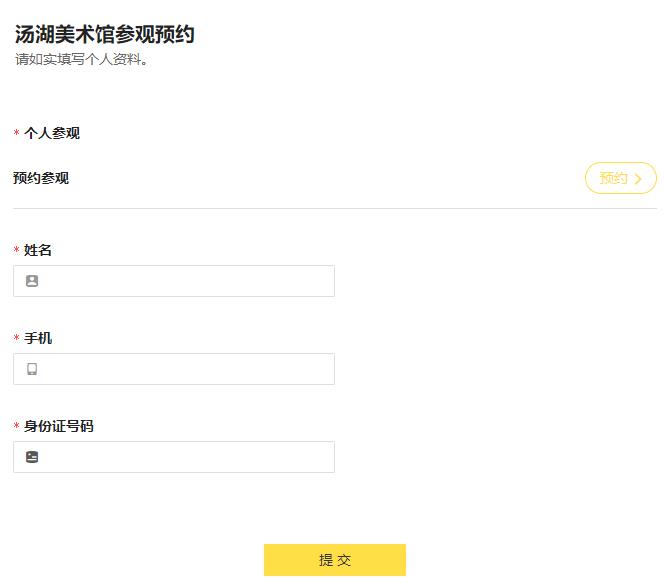
Task: Click the 手机 field label
Action: pos(38,338)
